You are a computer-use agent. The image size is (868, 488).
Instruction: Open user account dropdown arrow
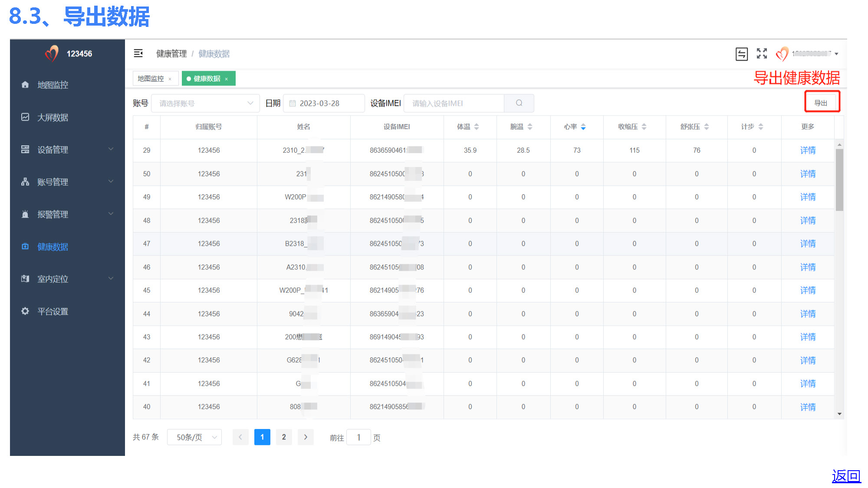point(836,54)
